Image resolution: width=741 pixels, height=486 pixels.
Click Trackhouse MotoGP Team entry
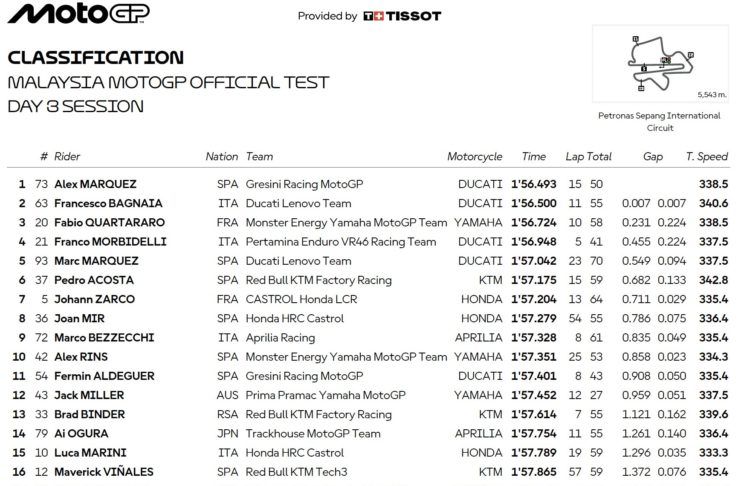coord(313,433)
